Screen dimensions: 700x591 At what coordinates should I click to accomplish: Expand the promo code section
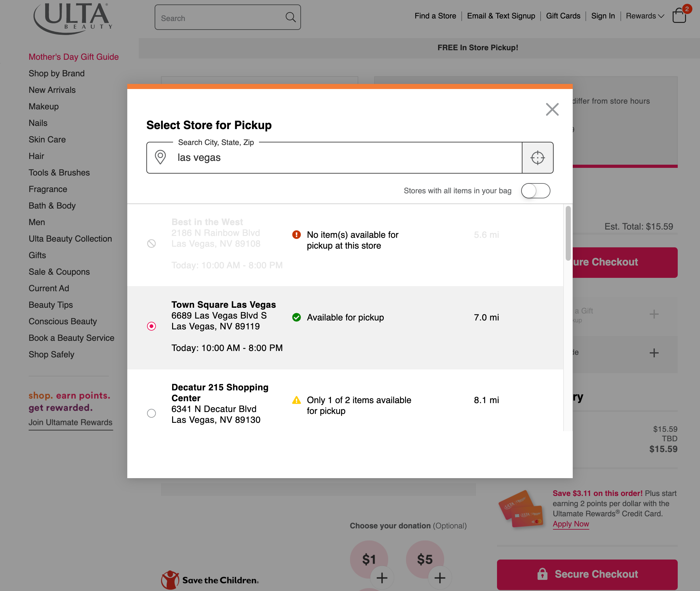coord(654,353)
